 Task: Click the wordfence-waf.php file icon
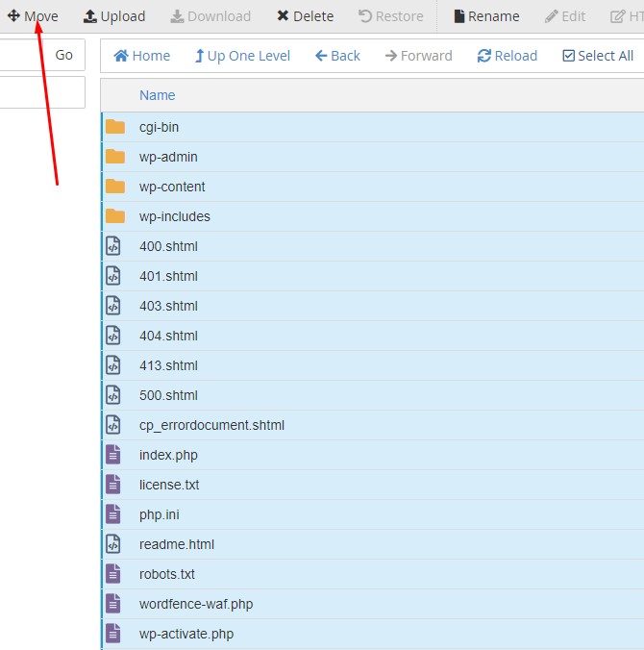pos(113,604)
